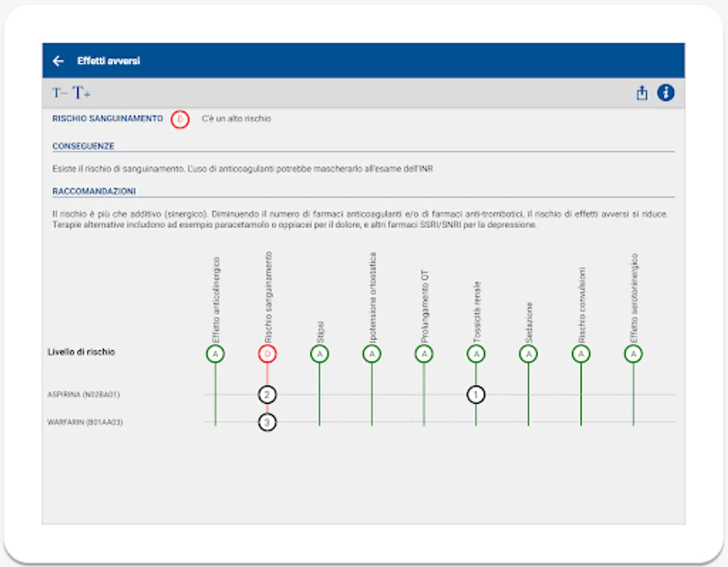Open the info icon in toolbar
This screenshot has height=567, width=728.
[666, 93]
